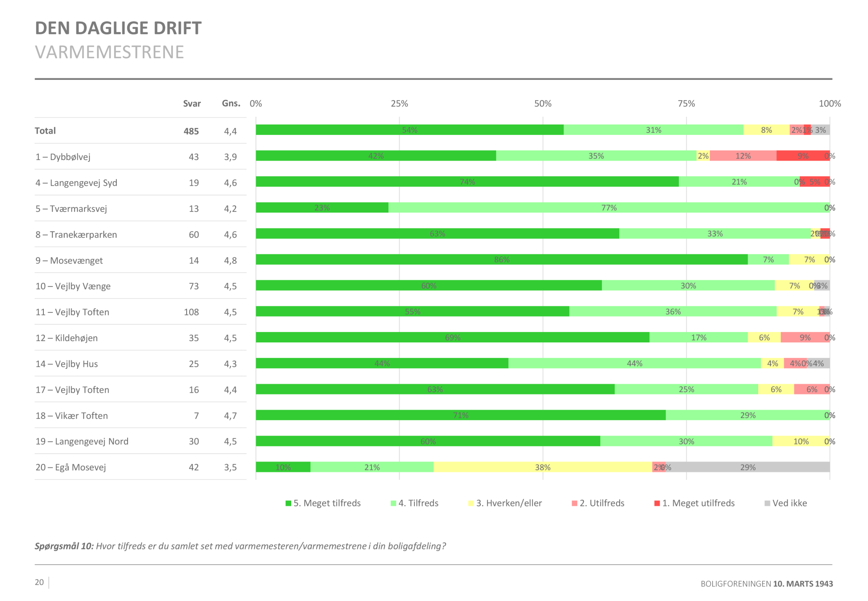Click the 50% axis label
This screenshot has width=868, height=601.
542,104
